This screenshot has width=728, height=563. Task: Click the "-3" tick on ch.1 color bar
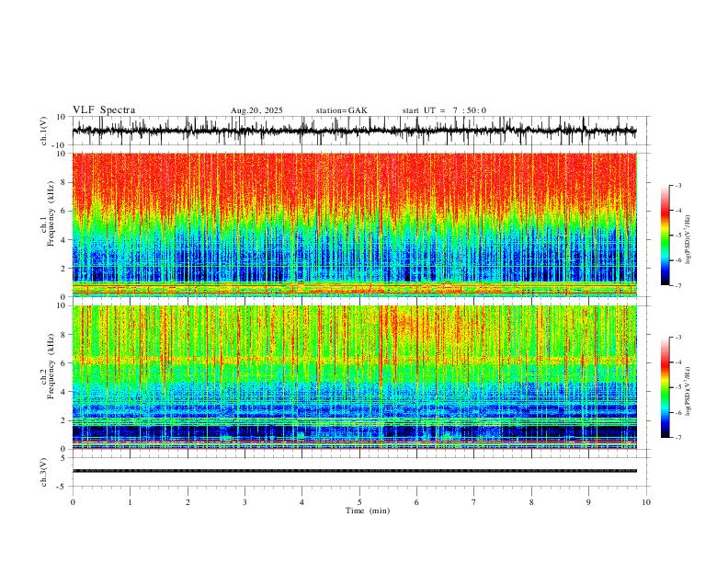pyautogui.click(x=677, y=185)
